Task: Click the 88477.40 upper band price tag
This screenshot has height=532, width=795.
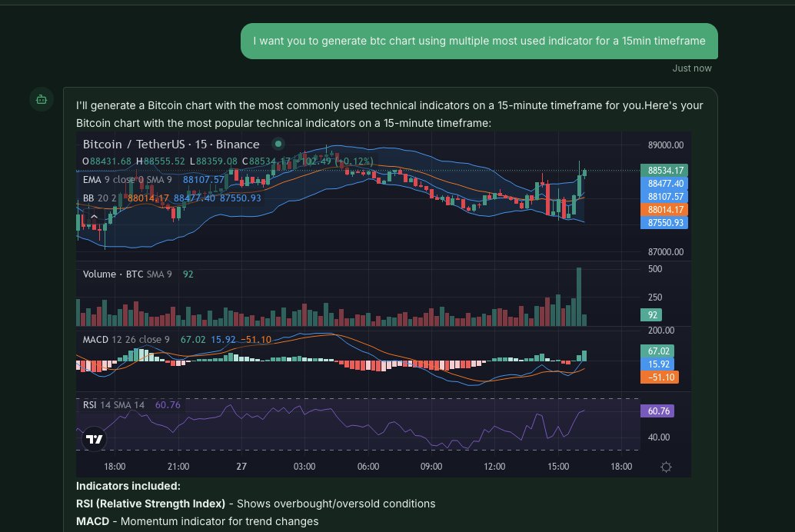Action: pyautogui.click(x=664, y=184)
